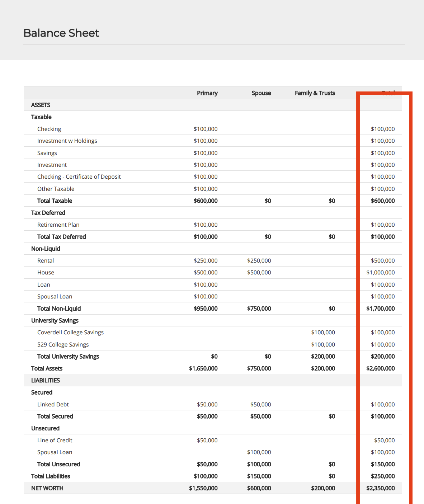This screenshot has width=424, height=504.
Task: Select the Rental asset row label
Action: pos(46,261)
